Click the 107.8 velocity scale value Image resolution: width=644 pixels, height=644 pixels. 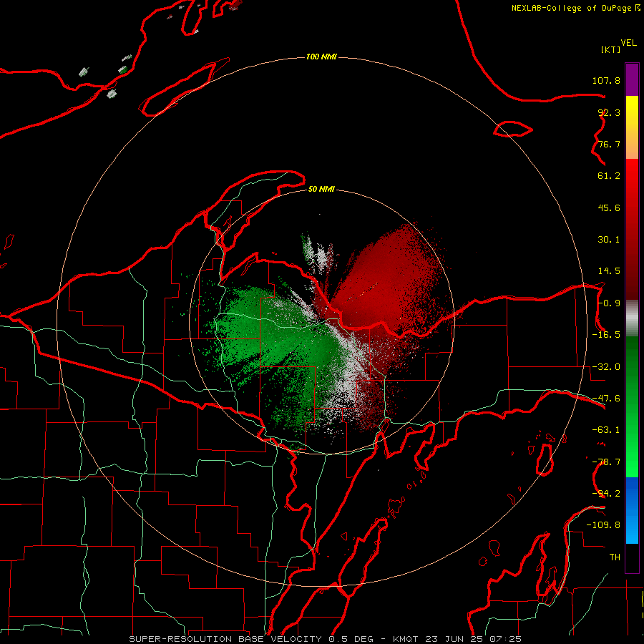tap(606, 80)
